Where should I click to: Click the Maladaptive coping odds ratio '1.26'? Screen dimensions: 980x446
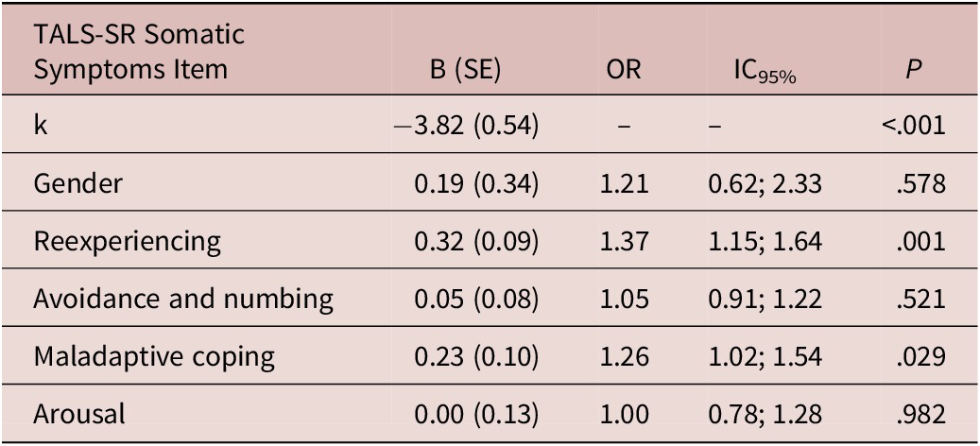coord(624,356)
